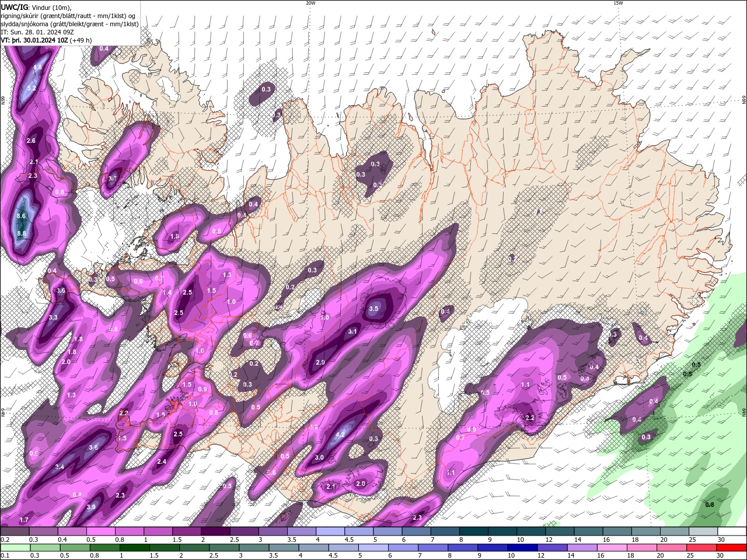Screen dimensions: 747x560
Task: Click the '3.3' precipitation value on the map
Action: coord(53,317)
